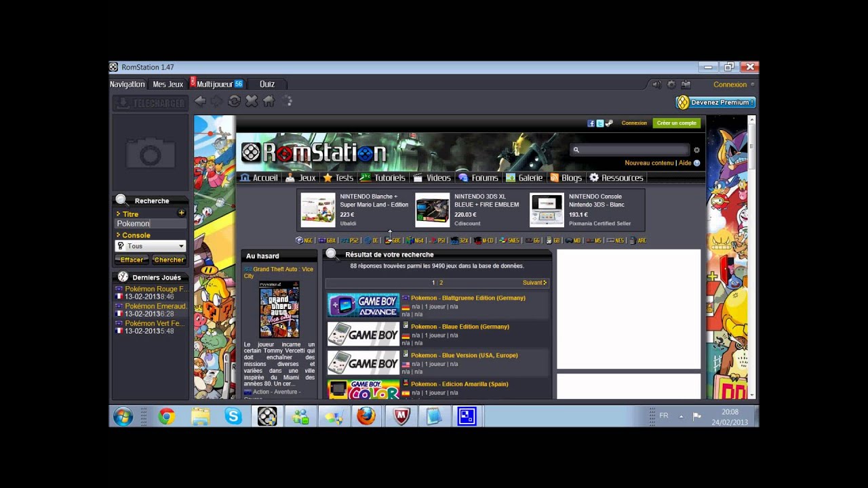The image size is (868, 488).
Task: Open the NES console filter
Action: coord(615,241)
